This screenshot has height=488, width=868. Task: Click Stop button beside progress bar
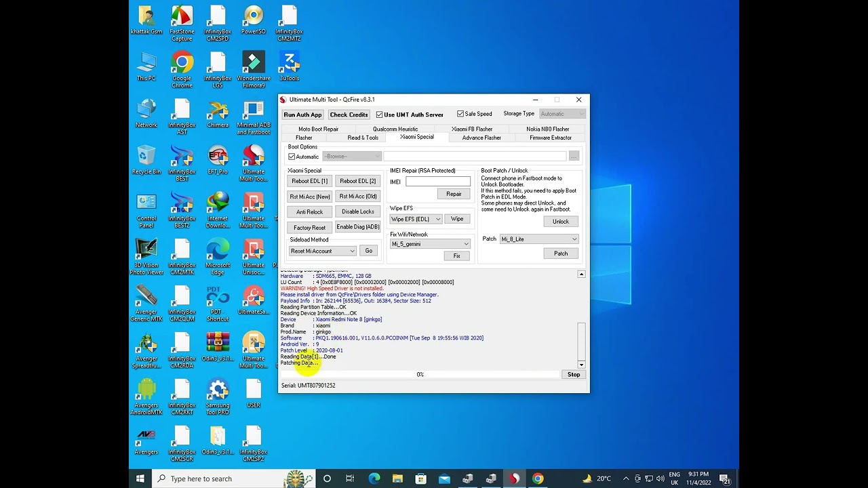click(x=574, y=374)
